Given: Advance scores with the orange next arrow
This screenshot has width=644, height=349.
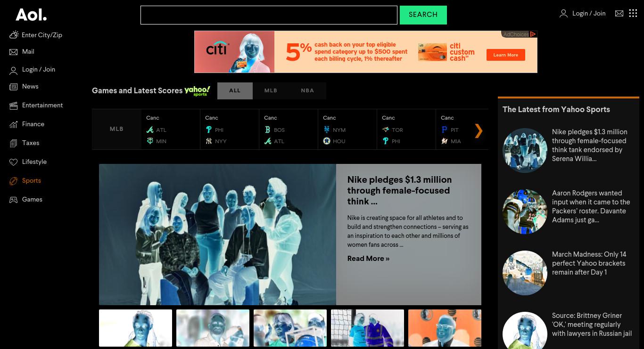Looking at the screenshot, I should (479, 130).
